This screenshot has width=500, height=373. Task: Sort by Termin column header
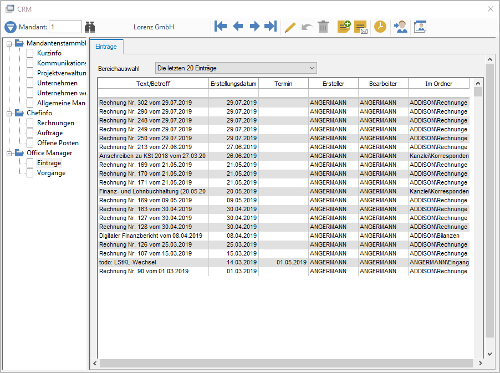[x=283, y=83]
